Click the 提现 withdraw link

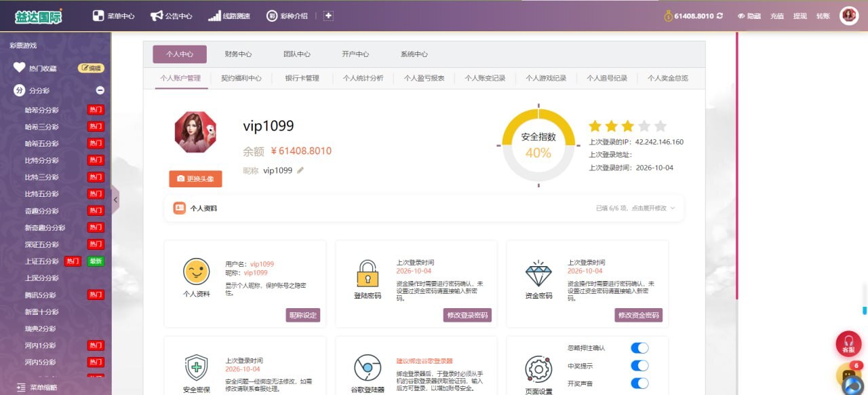point(800,16)
